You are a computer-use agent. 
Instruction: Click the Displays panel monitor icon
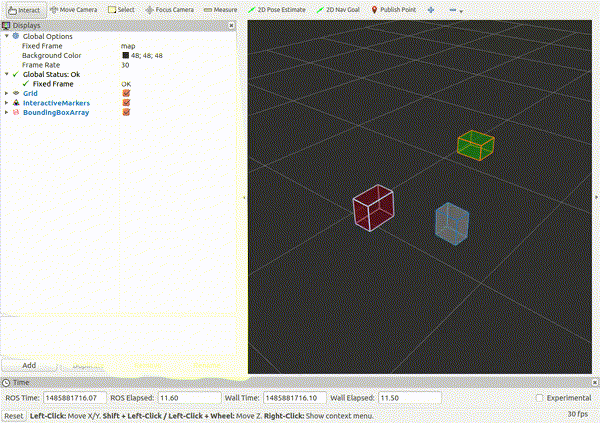(x=6, y=26)
